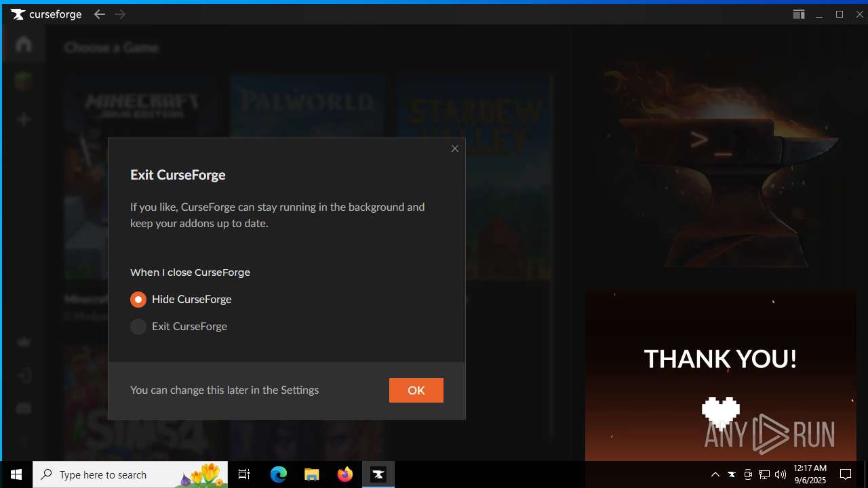The height and width of the screenshot is (488, 868).
Task: Toggle the panel layout icon in title bar
Action: 799,14
